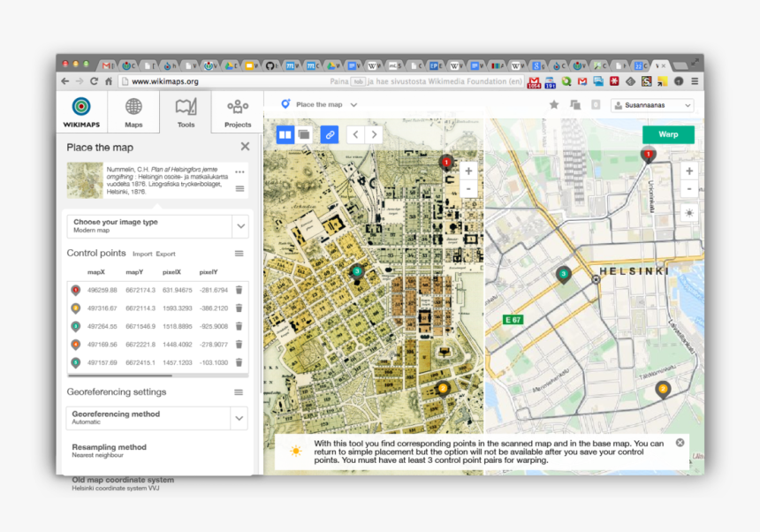This screenshot has width=760, height=532.
Task: Zoom out on the old map
Action: coord(468,189)
